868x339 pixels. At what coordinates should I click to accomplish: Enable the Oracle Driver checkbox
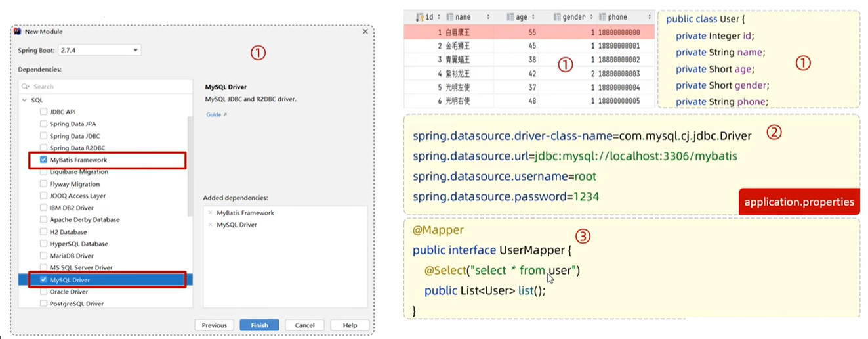[x=43, y=292]
